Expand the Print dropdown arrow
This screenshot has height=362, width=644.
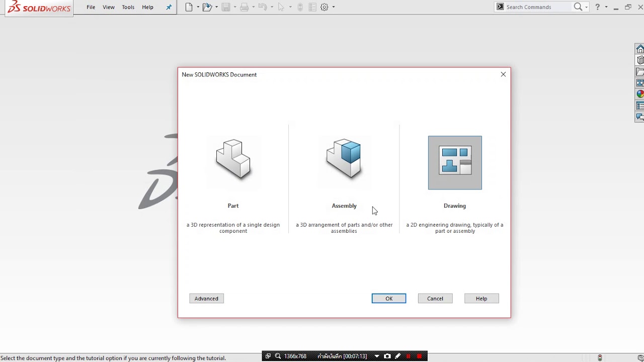point(254,7)
